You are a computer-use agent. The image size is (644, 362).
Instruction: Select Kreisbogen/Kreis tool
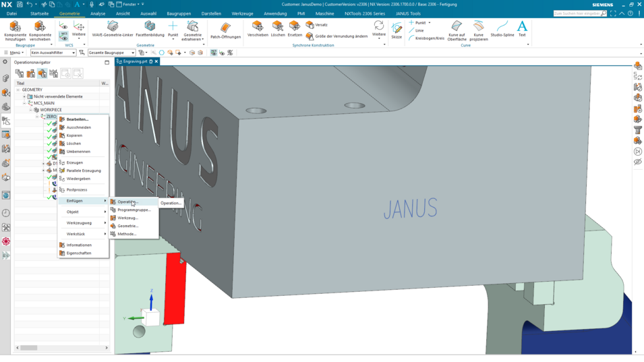426,38
